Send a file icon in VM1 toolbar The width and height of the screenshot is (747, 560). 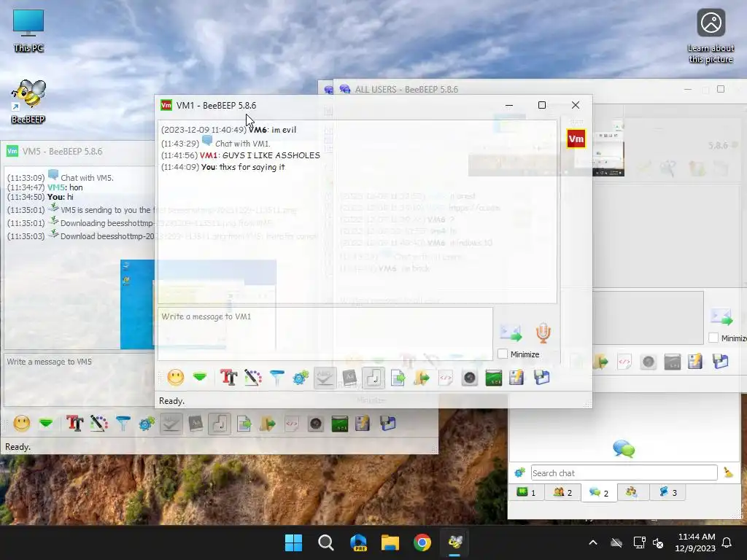398,378
